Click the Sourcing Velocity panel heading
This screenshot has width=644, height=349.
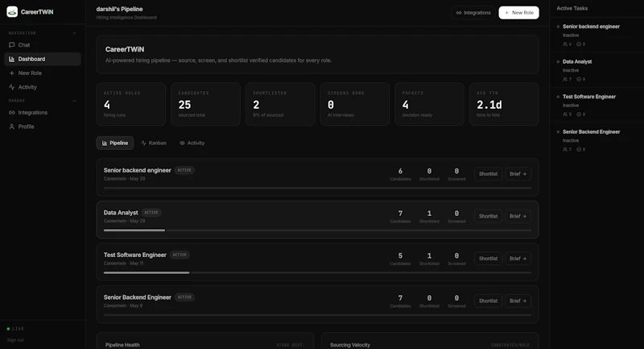[350, 345]
